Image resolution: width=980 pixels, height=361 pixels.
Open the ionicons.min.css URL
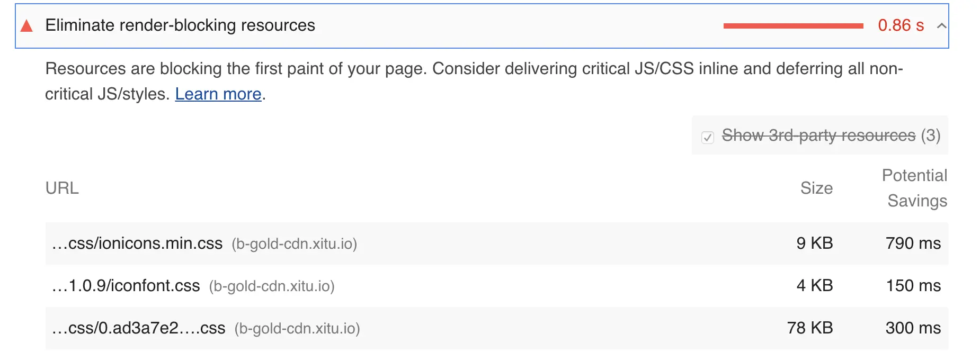pyautogui.click(x=137, y=243)
